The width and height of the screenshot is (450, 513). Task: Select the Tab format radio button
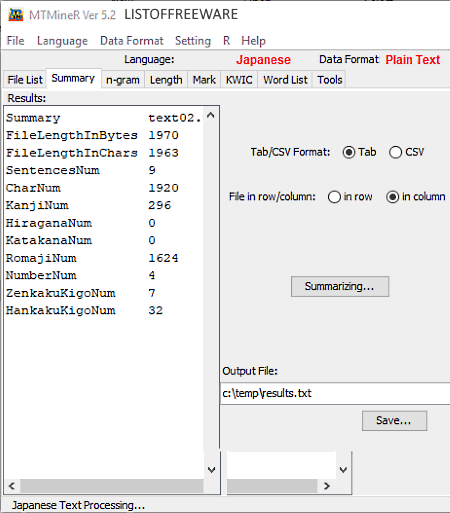(x=349, y=152)
